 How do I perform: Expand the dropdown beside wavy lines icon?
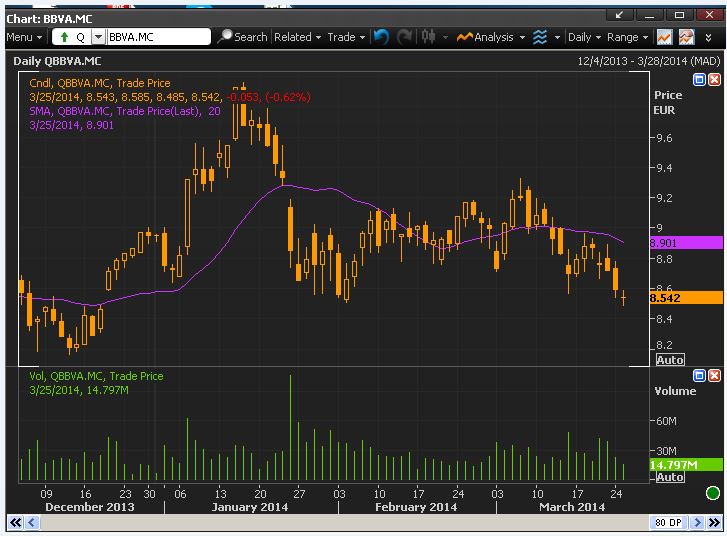coord(557,37)
